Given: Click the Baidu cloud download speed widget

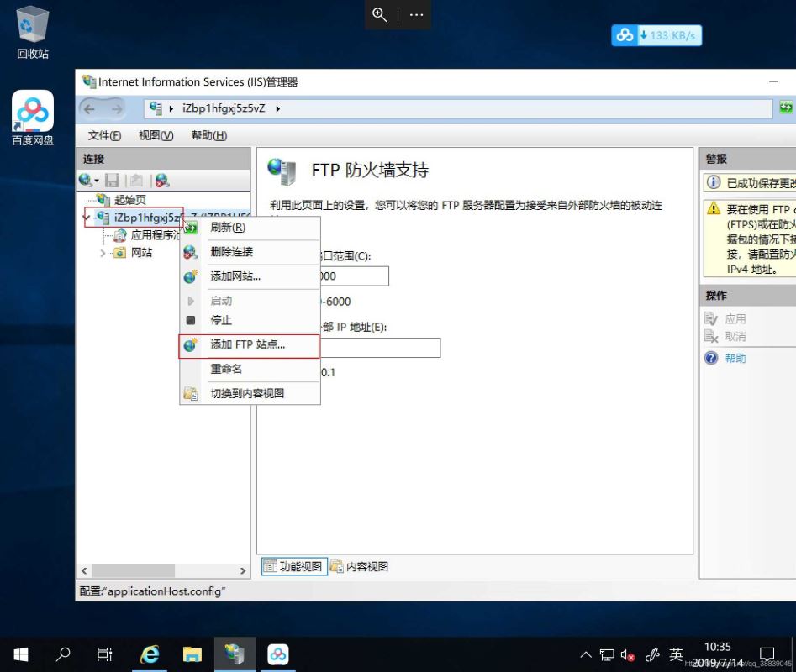Looking at the screenshot, I should [656, 35].
